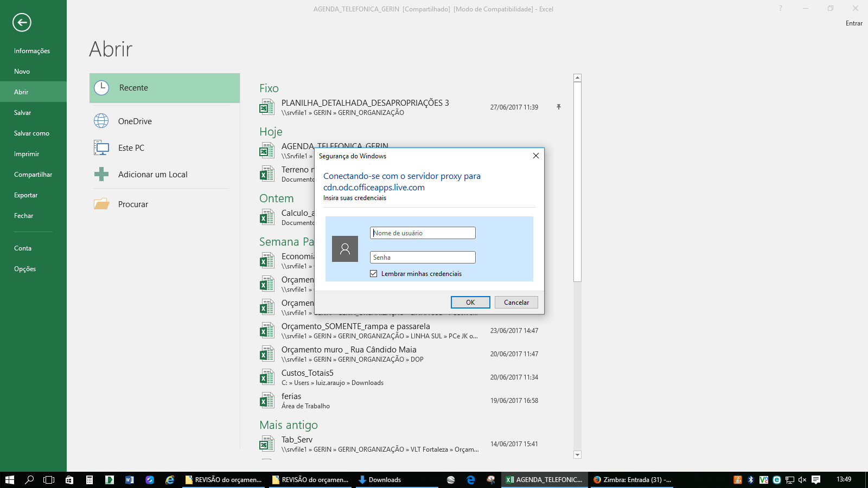This screenshot has width=868, height=488.
Task: Open Internet Explorer from the taskbar
Action: tap(170, 480)
